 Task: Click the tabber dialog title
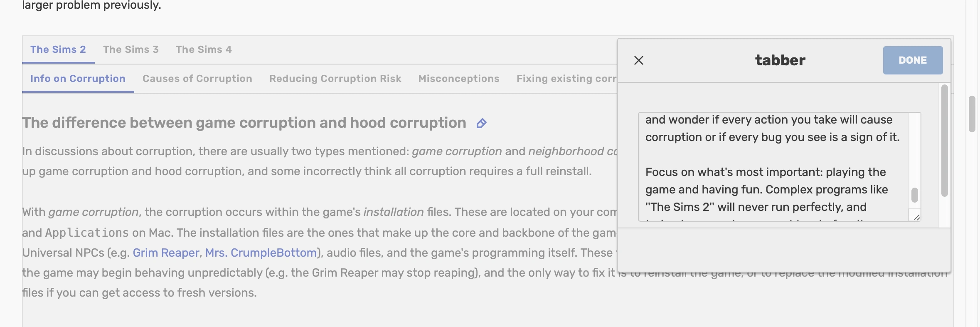pyautogui.click(x=780, y=60)
